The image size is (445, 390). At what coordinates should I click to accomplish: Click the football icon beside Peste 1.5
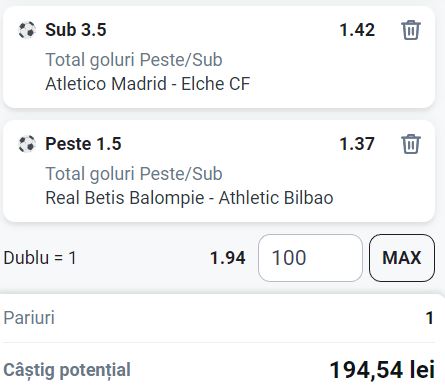pyautogui.click(x=27, y=144)
